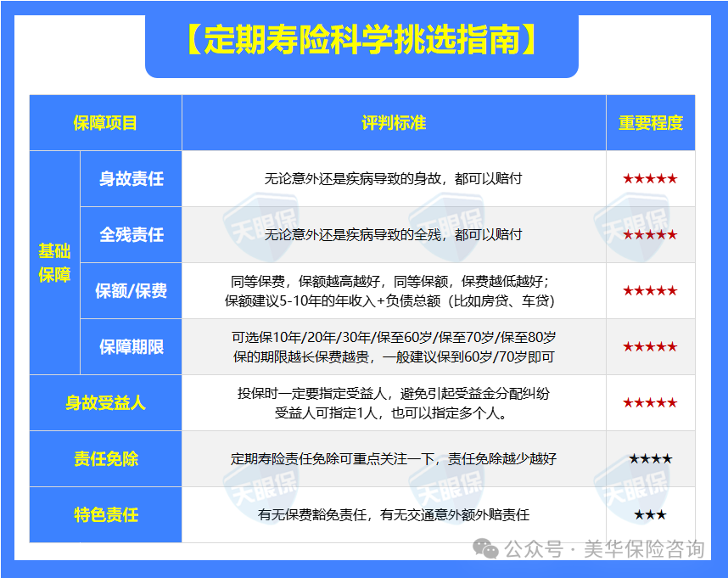Click the 保障期限 cell label
Screen dimensions: 728x578
(x=130, y=345)
